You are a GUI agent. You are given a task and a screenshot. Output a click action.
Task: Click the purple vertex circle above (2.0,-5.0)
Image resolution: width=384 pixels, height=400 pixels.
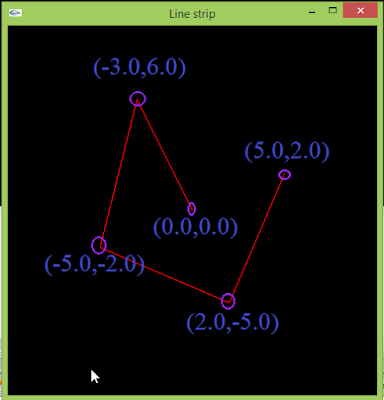tap(228, 301)
